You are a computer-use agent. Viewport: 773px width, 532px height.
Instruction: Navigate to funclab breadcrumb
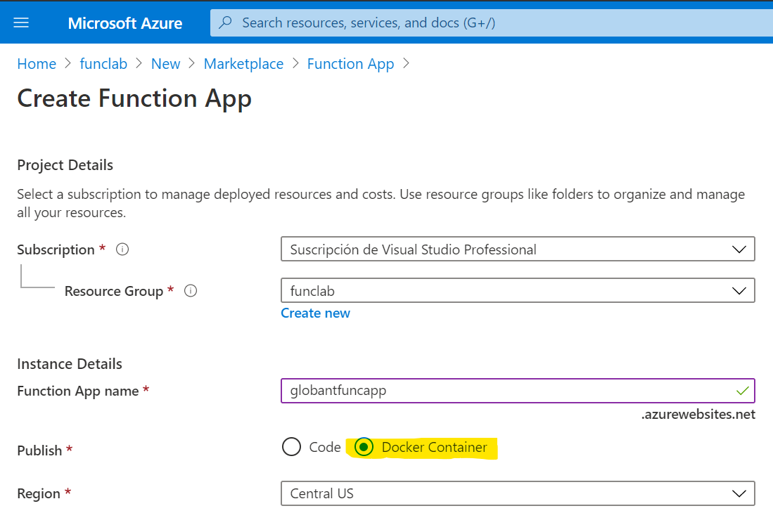pos(103,64)
